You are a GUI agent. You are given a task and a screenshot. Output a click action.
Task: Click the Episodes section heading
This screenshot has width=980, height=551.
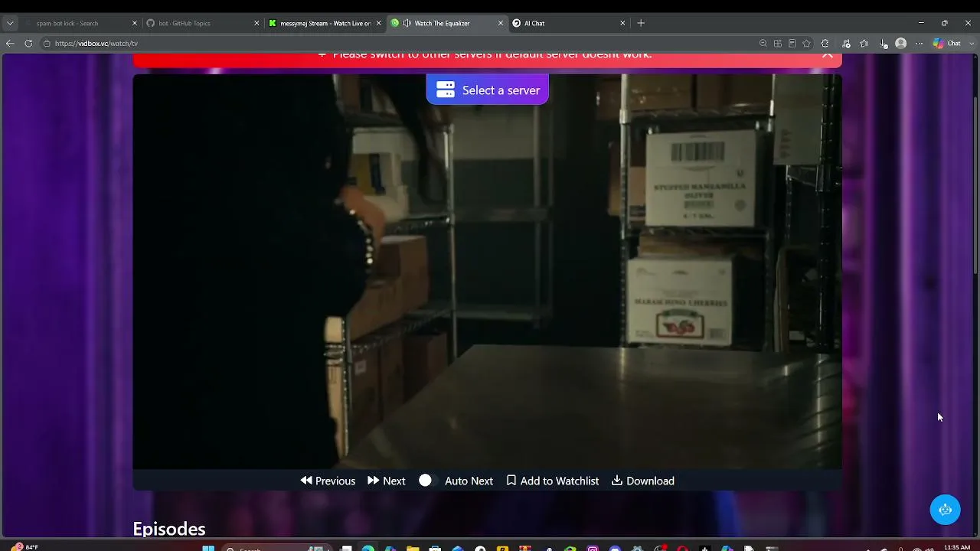pos(169,529)
